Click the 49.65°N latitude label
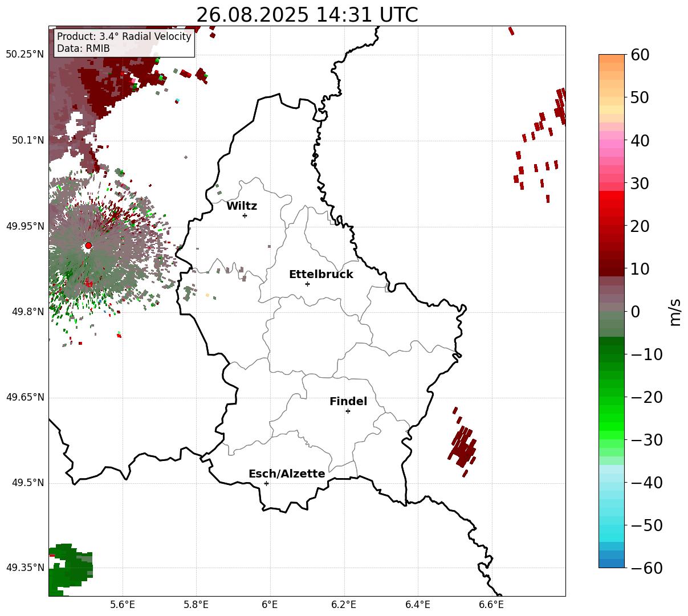The width and height of the screenshot is (688, 616). point(25,397)
